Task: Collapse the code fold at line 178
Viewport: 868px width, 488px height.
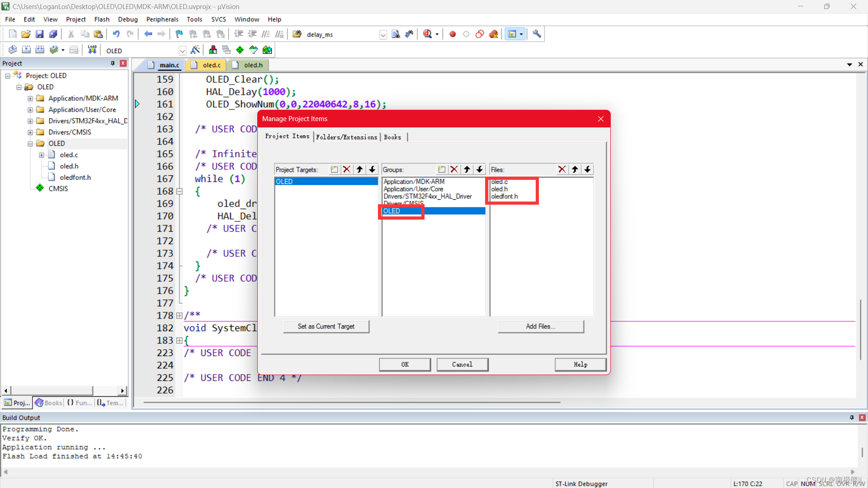Action: point(179,315)
